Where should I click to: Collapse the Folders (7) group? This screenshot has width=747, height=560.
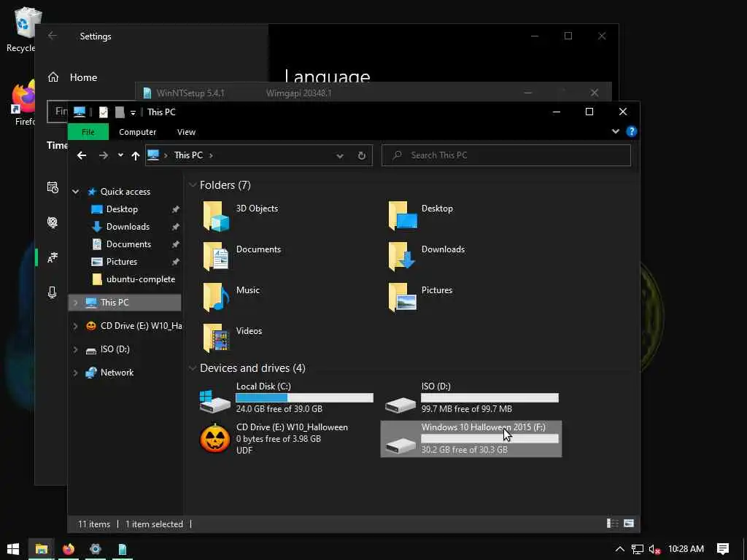click(x=193, y=184)
